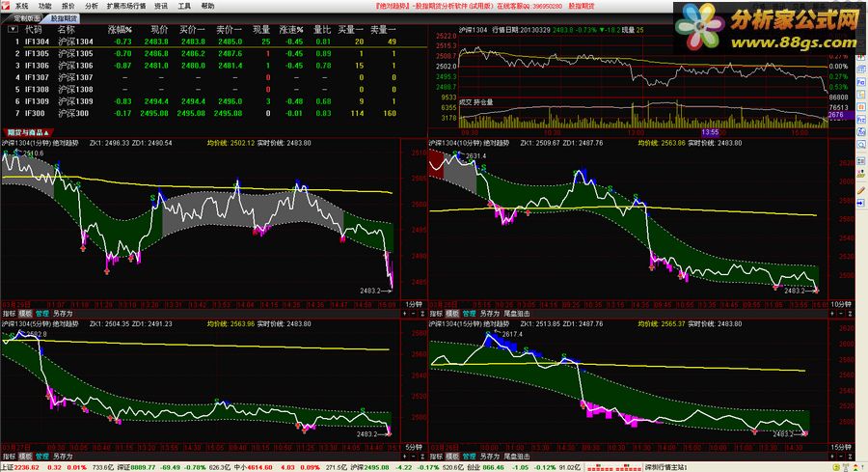Open the 分析 menu
Image resolution: width=868 pixels, height=472 pixels.
pyautogui.click(x=92, y=6)
